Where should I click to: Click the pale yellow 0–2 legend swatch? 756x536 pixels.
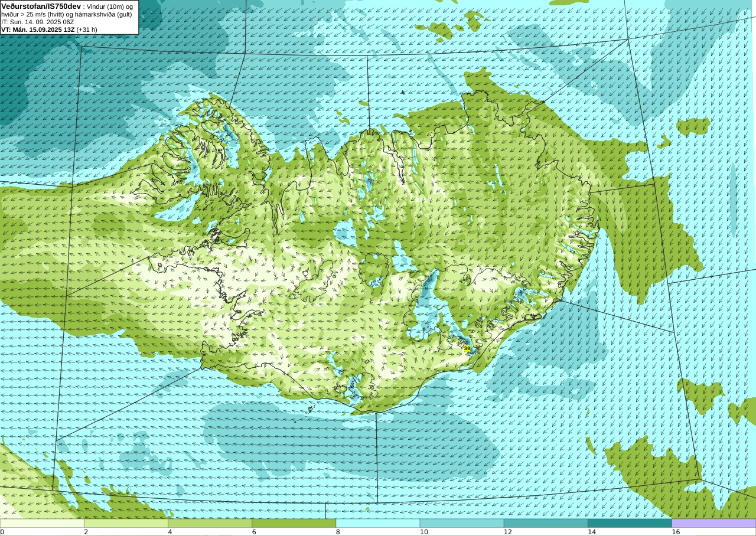[42, 523]
